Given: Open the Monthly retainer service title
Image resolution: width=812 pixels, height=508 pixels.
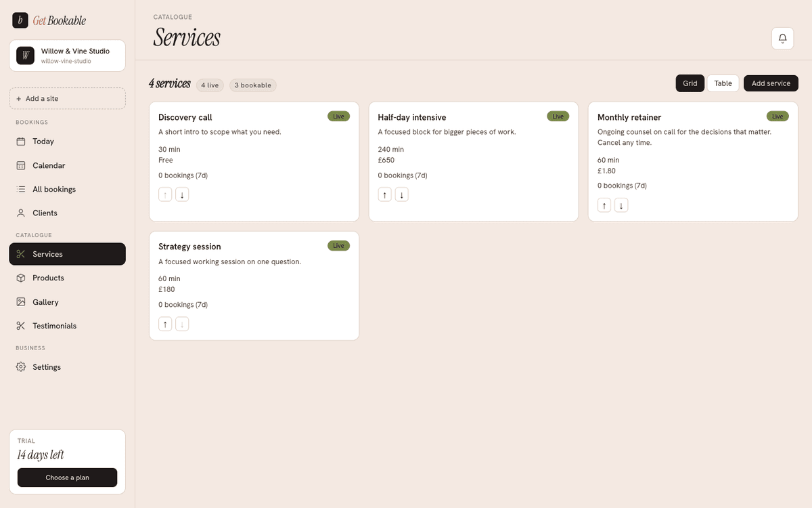Looking at the screenshot, I should click(629, 117).
